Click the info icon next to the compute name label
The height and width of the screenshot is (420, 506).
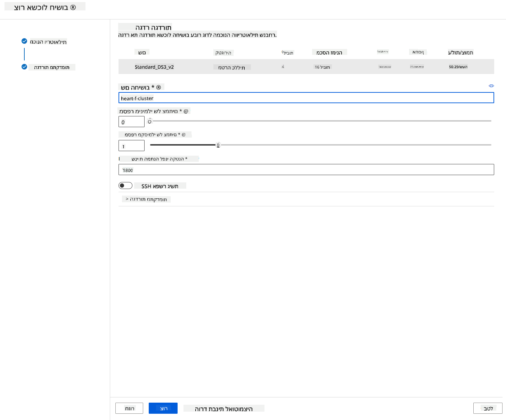pos(158,87)
